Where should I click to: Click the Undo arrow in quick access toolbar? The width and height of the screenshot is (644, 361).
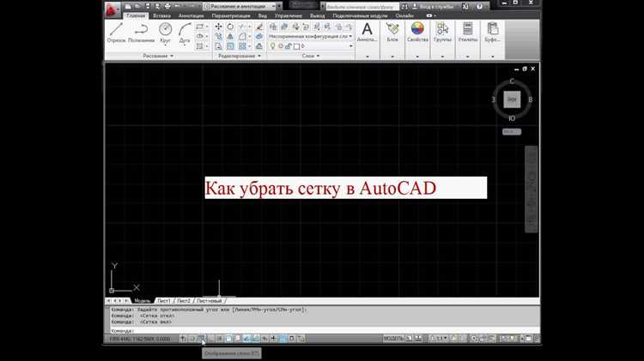[178, 7]
